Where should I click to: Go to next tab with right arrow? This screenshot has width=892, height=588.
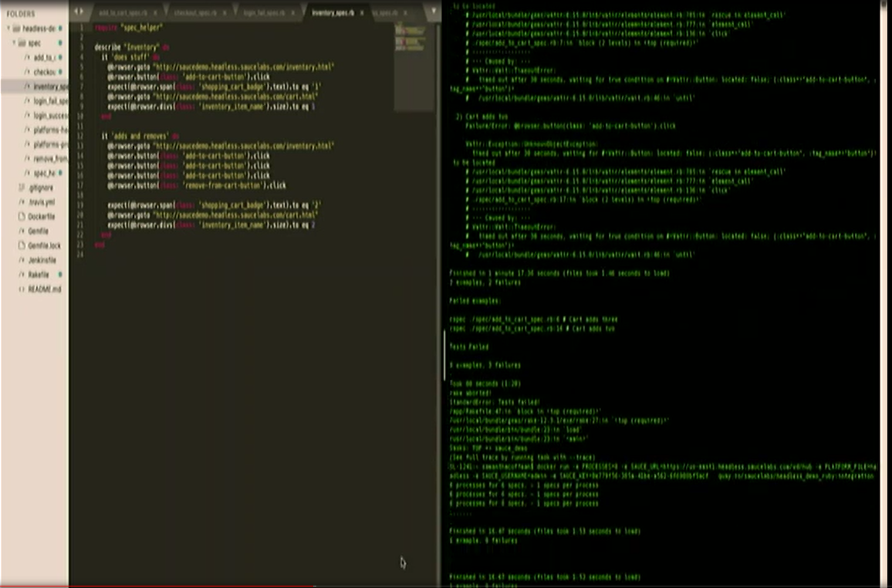[x=81, y=12]
